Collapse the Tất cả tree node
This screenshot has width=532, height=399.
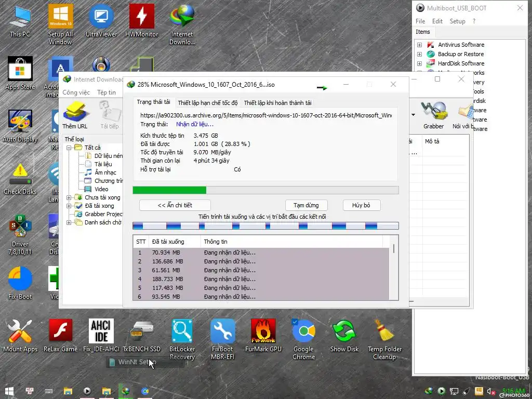(69, 148)
